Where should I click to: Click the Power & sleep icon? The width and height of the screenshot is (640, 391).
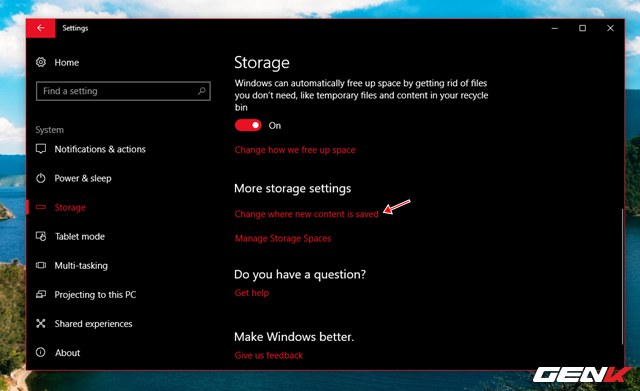(x=41, y=178)
